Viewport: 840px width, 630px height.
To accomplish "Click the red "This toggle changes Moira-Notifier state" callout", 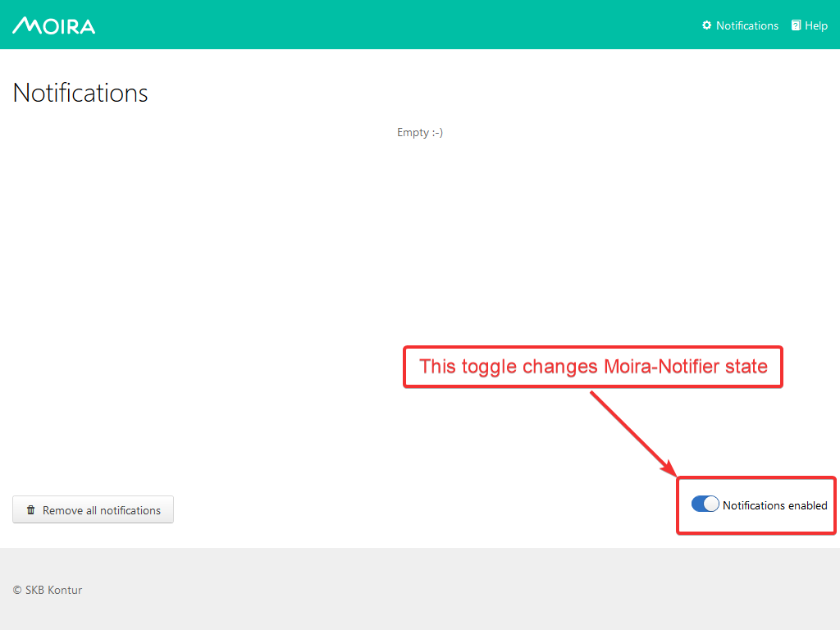I will pyautogui.click(x=592, y=367).
